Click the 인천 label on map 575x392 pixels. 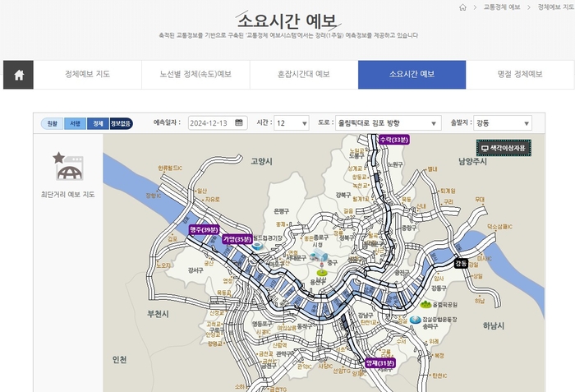pos(120,360)
